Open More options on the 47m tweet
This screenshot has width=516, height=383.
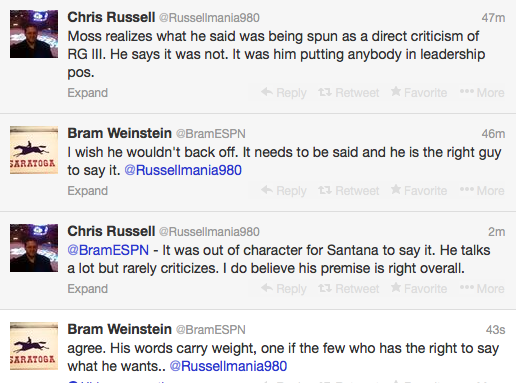[482, 92]
